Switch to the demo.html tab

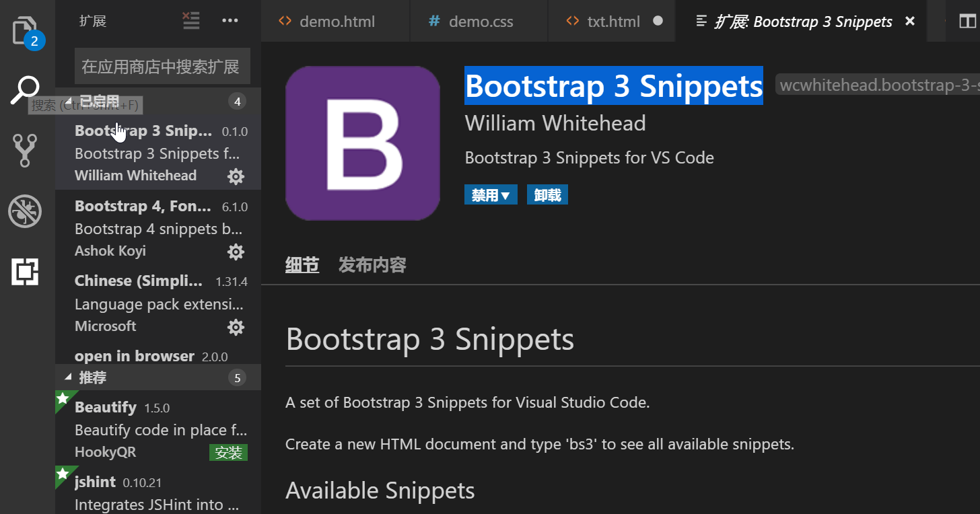[335, 22]
